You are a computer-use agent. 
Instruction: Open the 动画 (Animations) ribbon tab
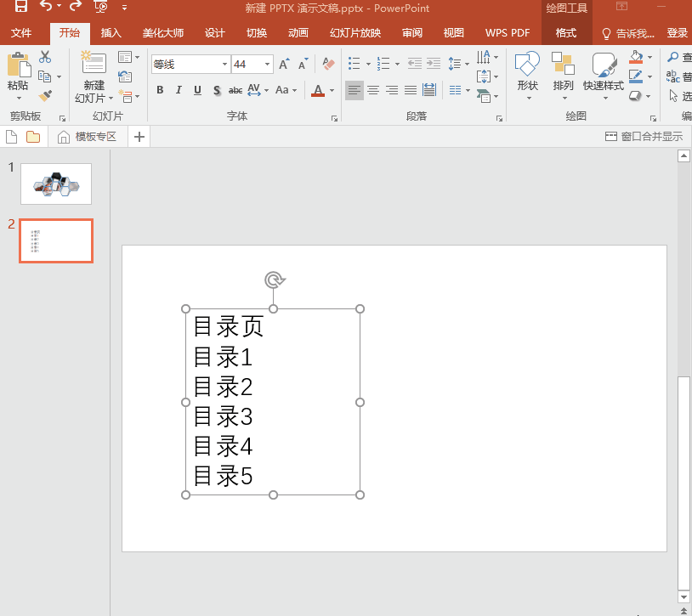[x=298, y=33]
